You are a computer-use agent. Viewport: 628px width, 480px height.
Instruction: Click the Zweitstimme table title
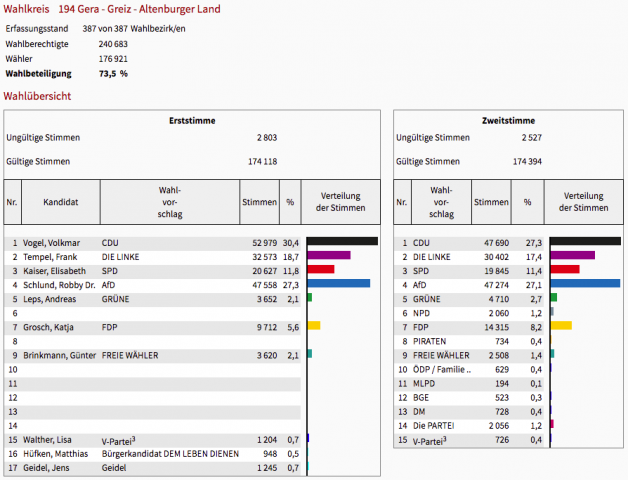click(x=508, y=121)
